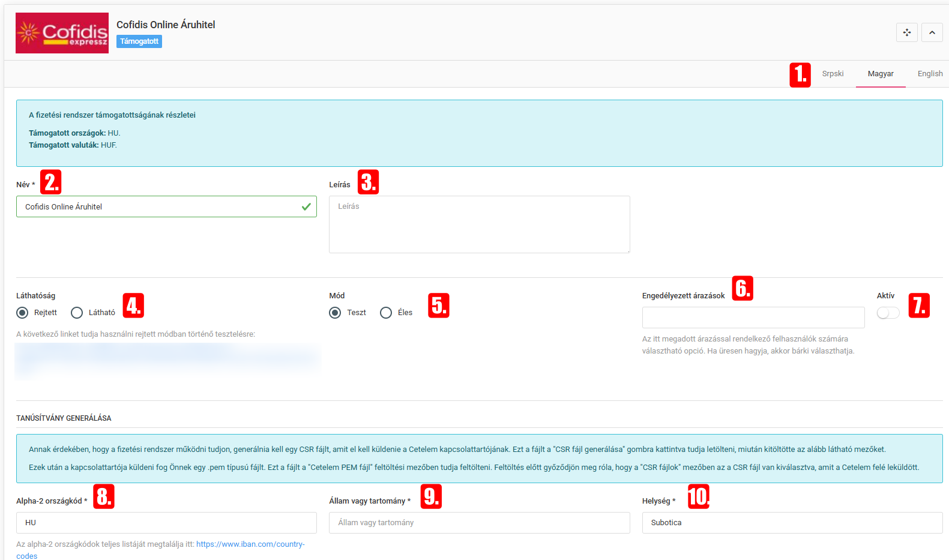Screen dimensions: 949x560
Task: Click the move/drag handle icon
Action: coord(906,32)
